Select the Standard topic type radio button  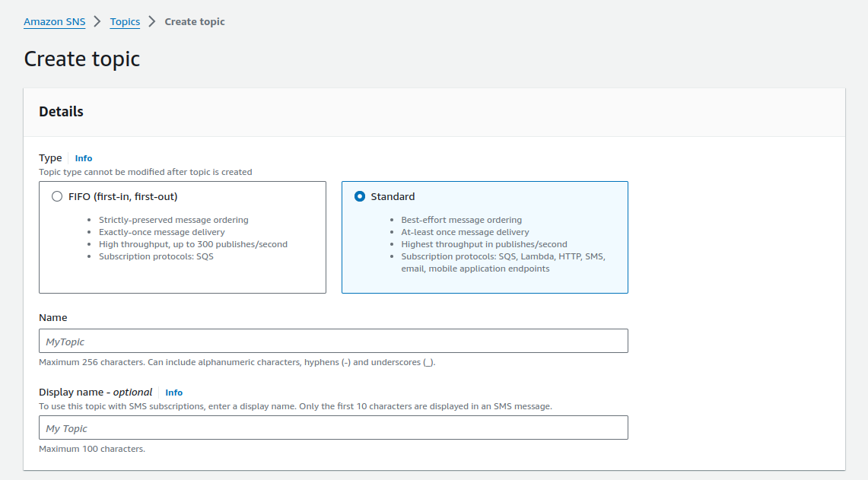[360, 197]
